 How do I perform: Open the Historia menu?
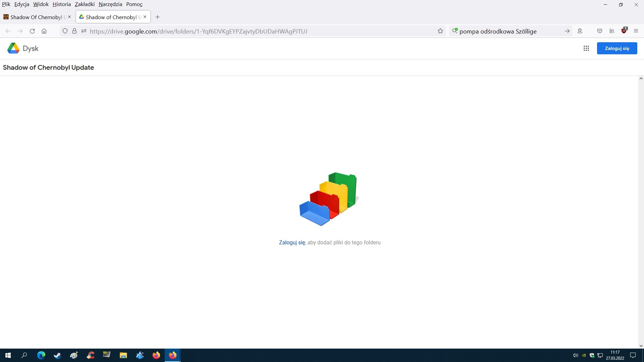62,4
